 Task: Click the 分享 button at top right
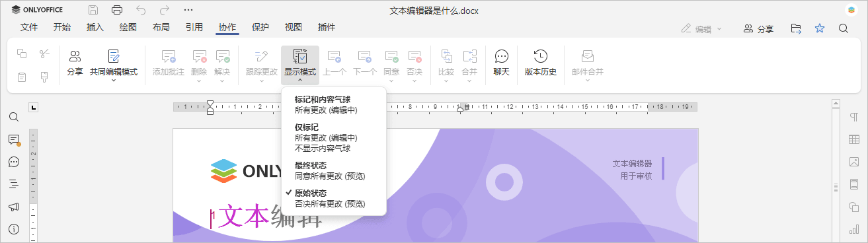[758, 29]
